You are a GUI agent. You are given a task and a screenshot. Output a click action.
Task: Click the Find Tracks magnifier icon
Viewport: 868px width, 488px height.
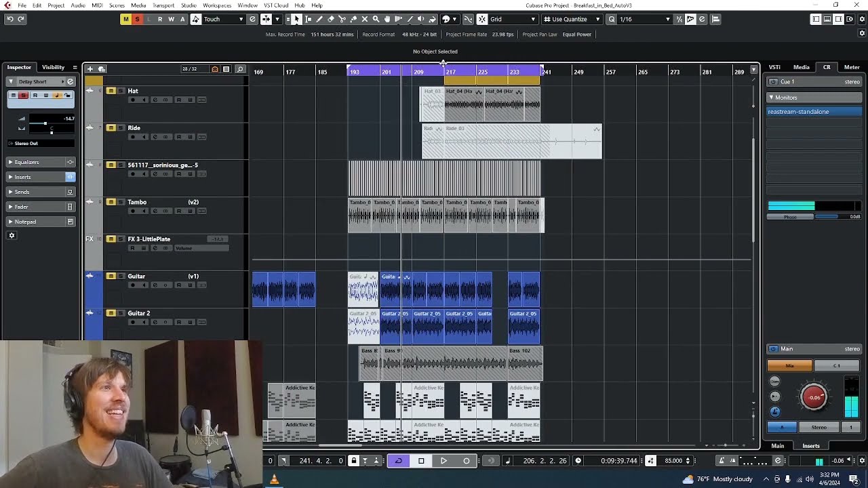point(239,68)
